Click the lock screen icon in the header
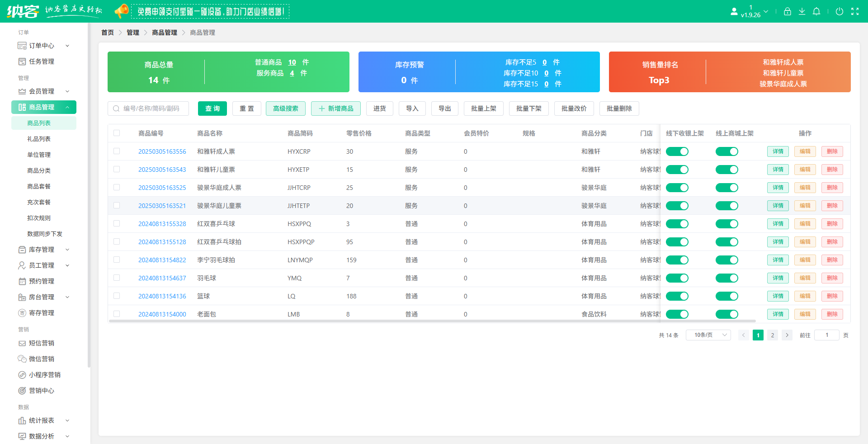The image size is (868, 444). click(x=787, y=12)
